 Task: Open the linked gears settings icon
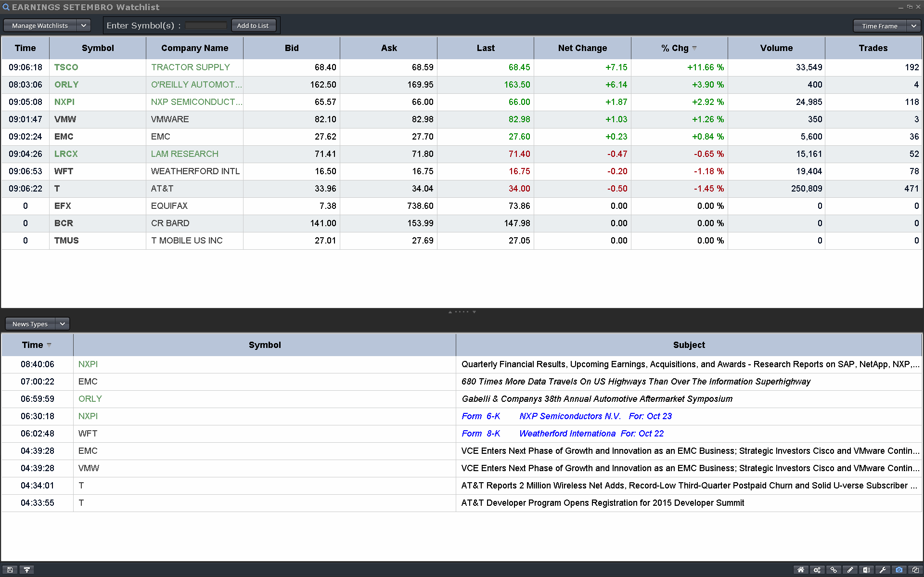[x=817, y=570]
